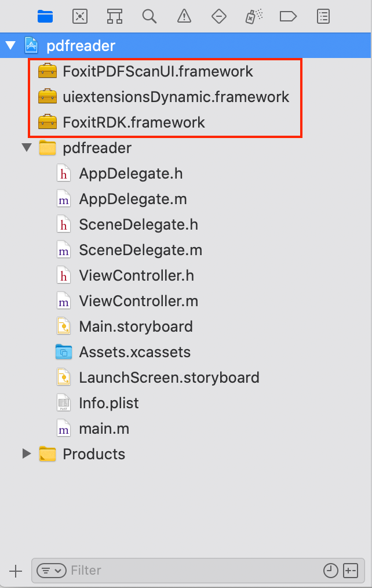This screenshot has height=588, width=372.
Task: Show the Issue navigator warning icon
Action: click(184, 16)
